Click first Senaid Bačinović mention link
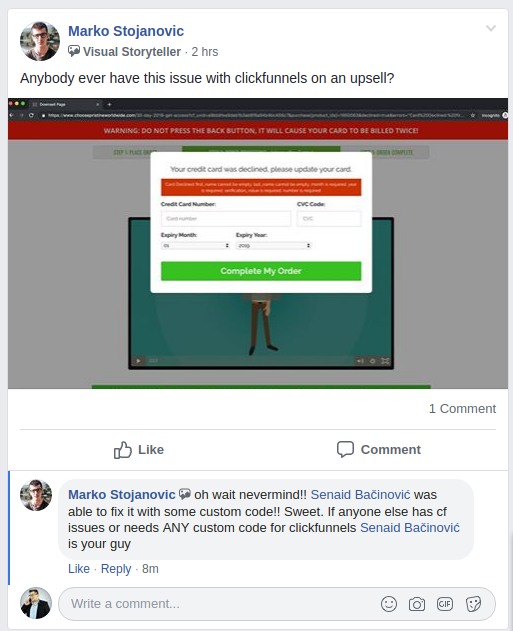 coord(361,495)
